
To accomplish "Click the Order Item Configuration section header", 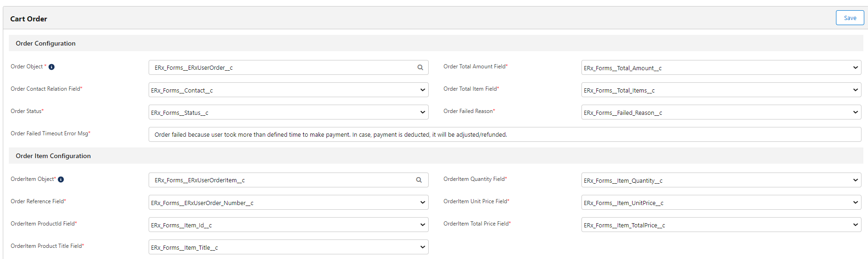I will coord(53,156).
